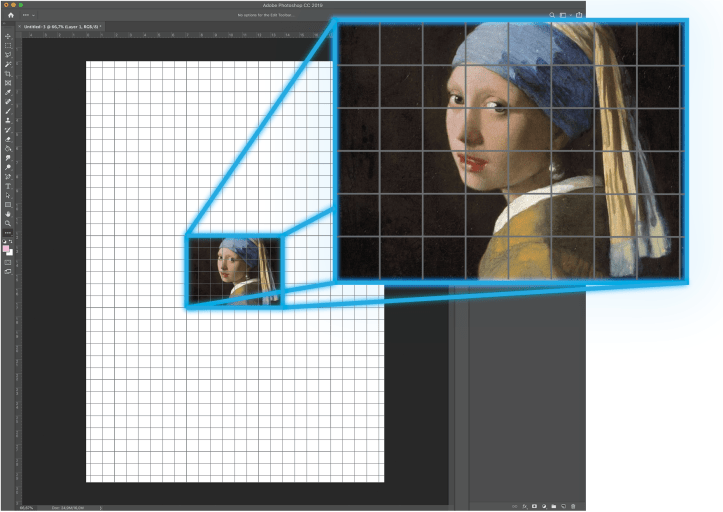Image resolution: width=723 pixels, height=512 pixels.
Task: Click the Share icon at top right
Action: pyautogui.click(x=578, y=15)
